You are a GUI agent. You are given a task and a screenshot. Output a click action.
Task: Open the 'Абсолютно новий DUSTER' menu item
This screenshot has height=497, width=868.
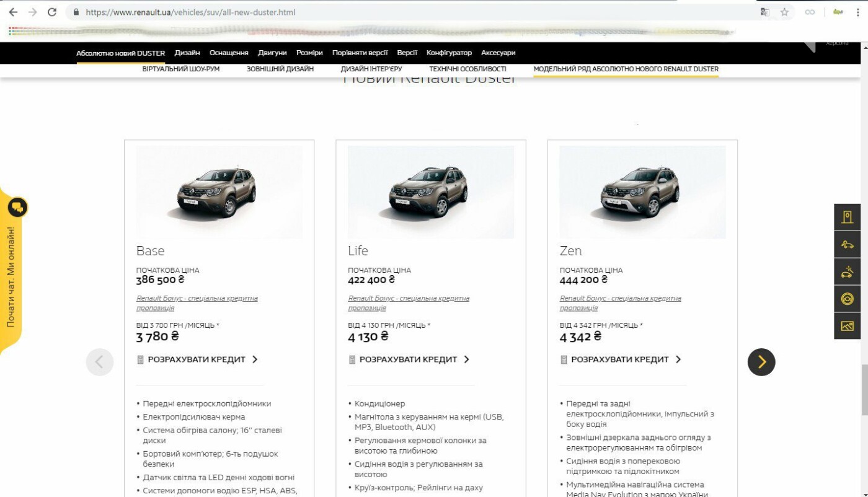[121, 53]
